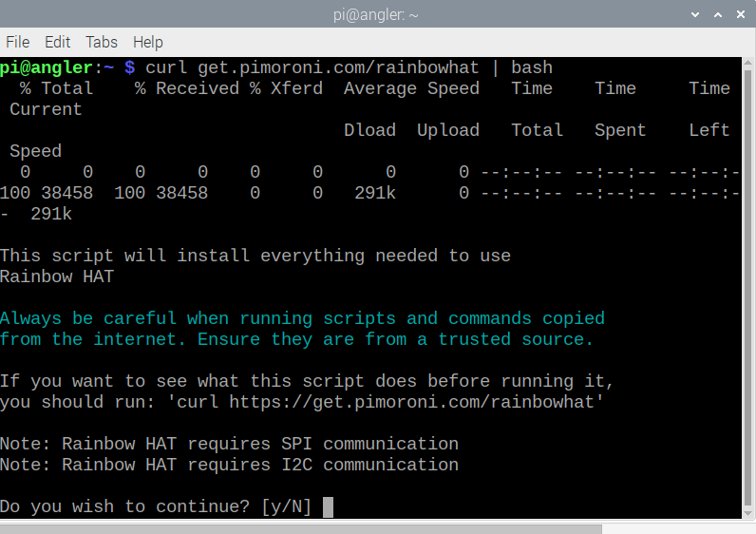Maximize the terminal window
The width and height of the screenshot is (756, 534).
click(718, 14)
